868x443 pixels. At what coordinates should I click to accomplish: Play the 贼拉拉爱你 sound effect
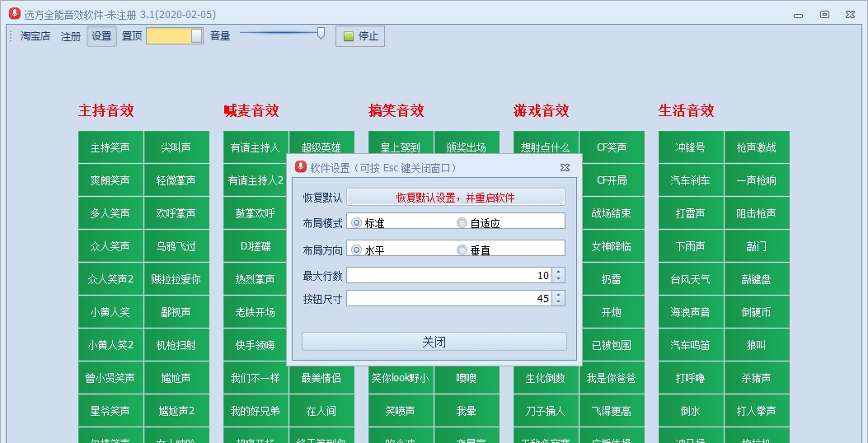point(176,279)
